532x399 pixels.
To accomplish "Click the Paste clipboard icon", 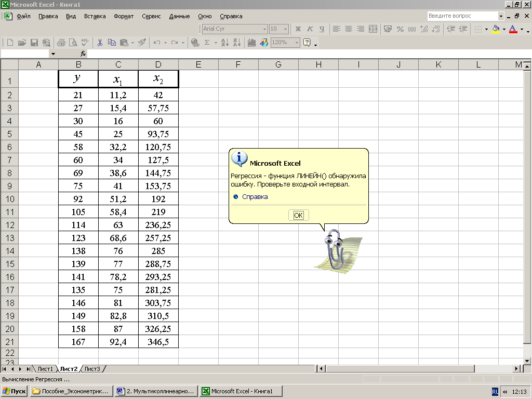I will [124, 43].
